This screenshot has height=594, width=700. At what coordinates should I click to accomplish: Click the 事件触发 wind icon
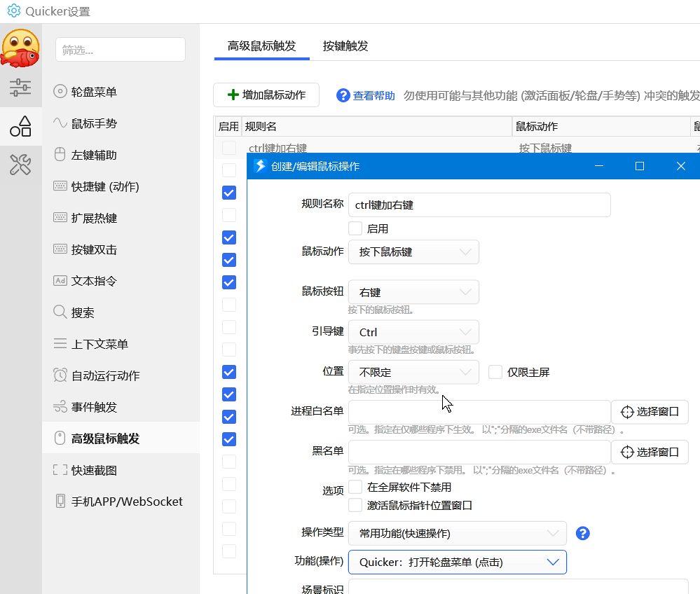pos(60,406)
